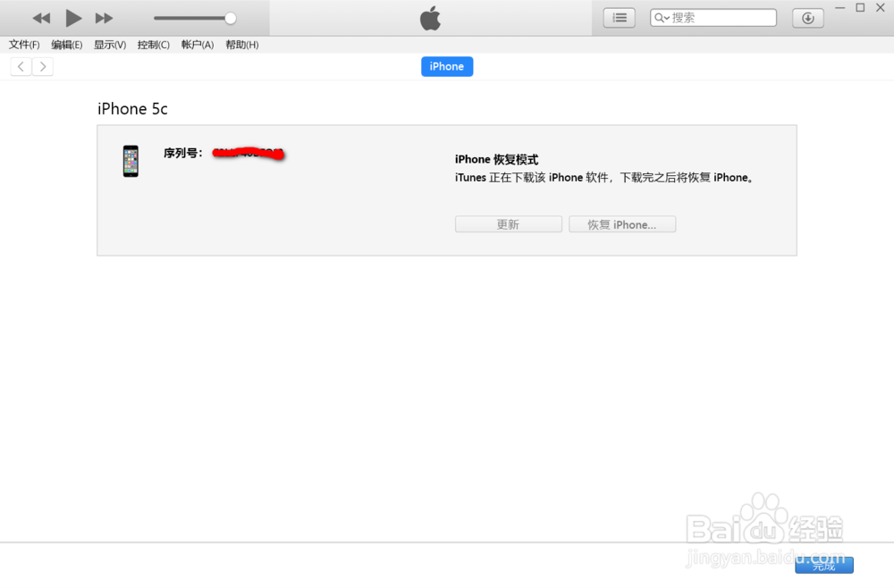The height and width of the screenshot is (588, 894).
Task: Click the Play button in iTunes
Action: click(x=73, y=18)
